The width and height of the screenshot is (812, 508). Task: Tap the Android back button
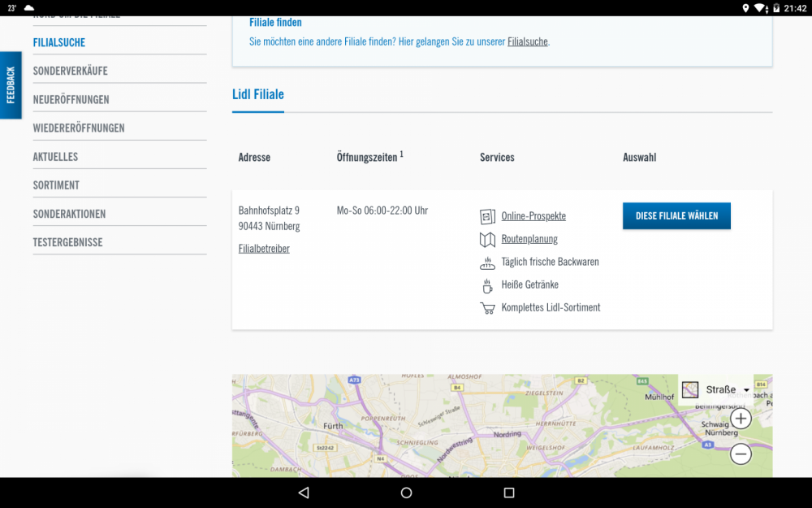tap(304, 493)
